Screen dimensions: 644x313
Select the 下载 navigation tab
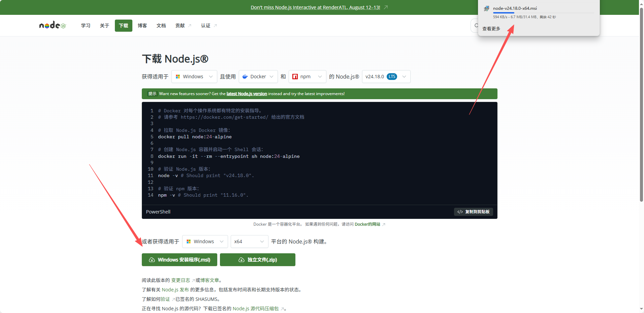[x=123, y=26]
